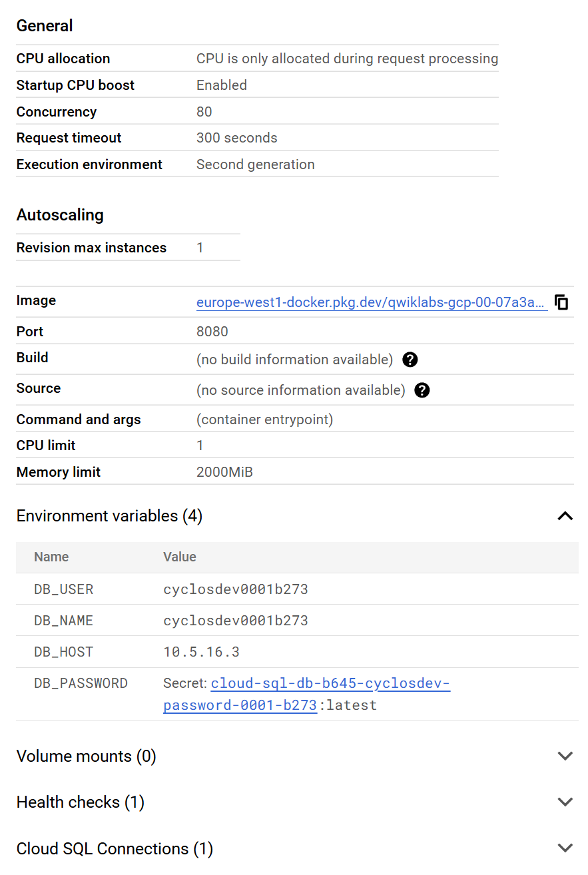This screenshot has width=588, height=875.
Task: Copy the container image URL
Action: pos(561,302)
